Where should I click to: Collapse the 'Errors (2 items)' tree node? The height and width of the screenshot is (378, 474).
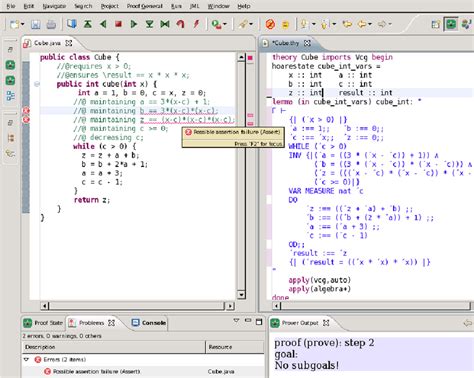point(26,359)
